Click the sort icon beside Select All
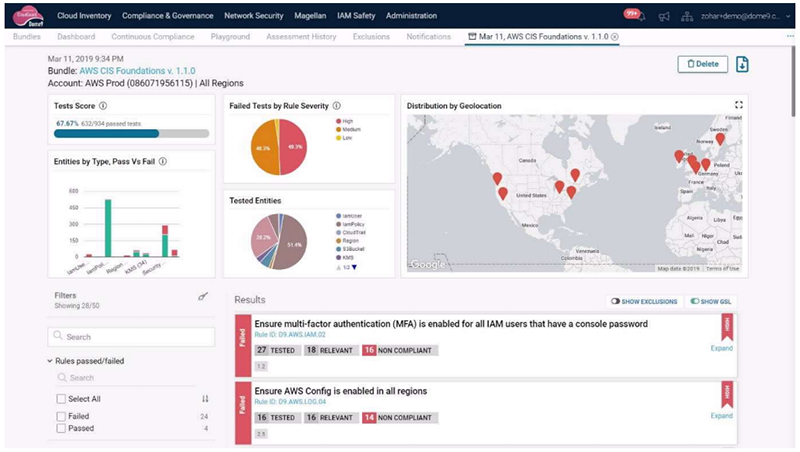The height and width of the screenshot is (452, 800). 205,399
